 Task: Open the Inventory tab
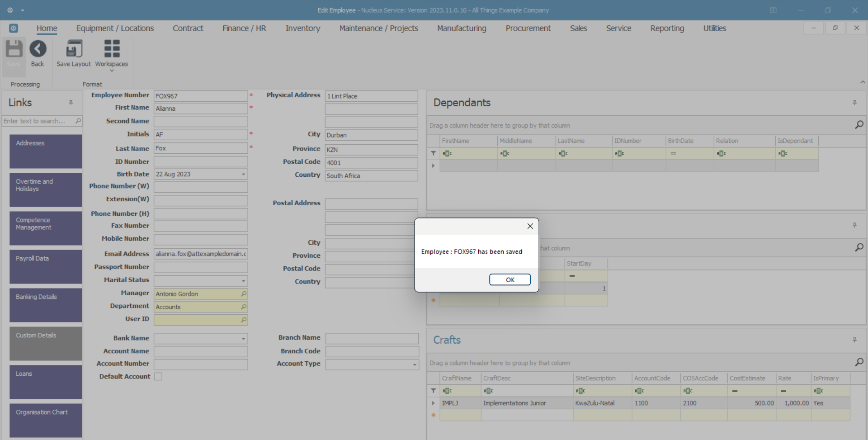click(303, 28)
